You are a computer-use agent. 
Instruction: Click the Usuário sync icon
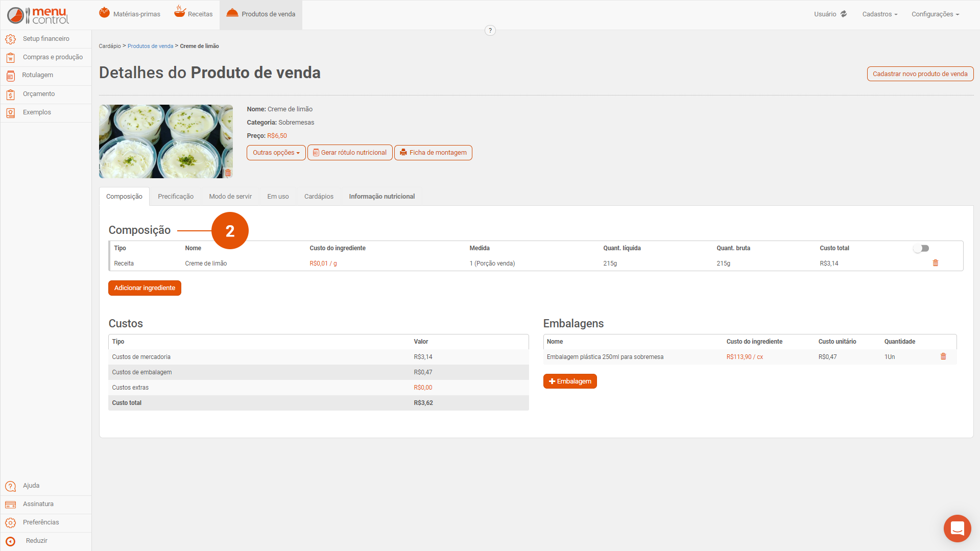(x=844, y=14)
